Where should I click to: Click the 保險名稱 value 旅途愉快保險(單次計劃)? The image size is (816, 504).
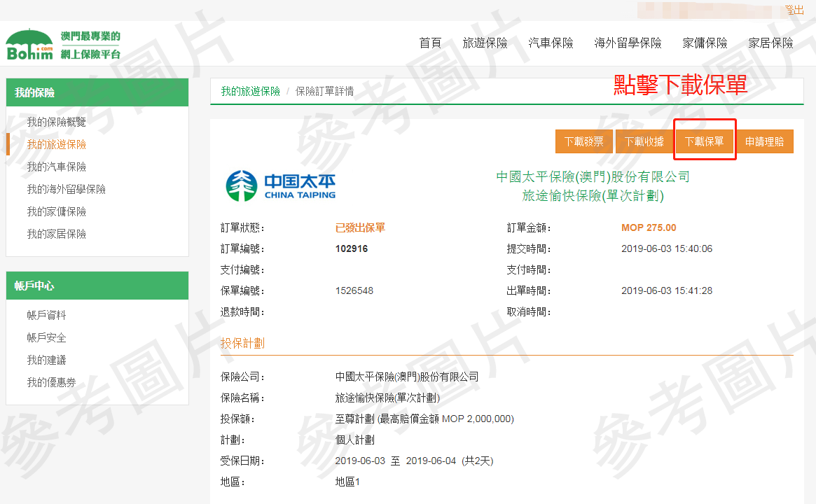(x=387, y=398)
